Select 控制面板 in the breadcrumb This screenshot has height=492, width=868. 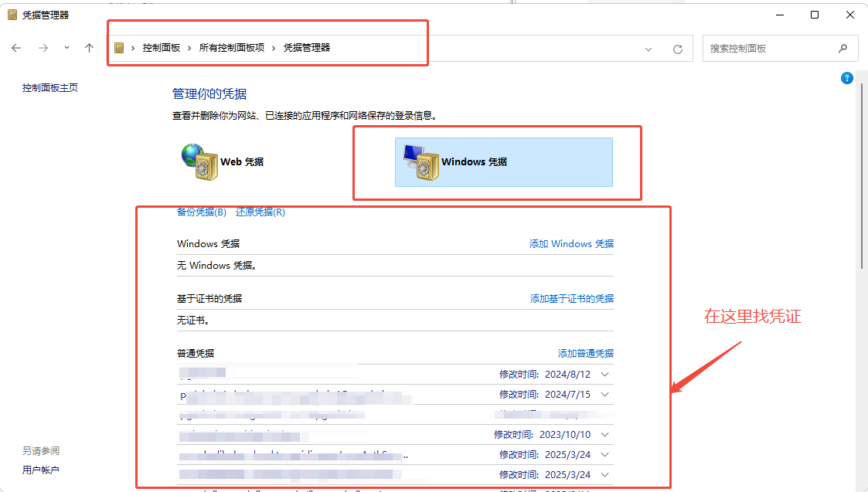[x=161, y=48]
